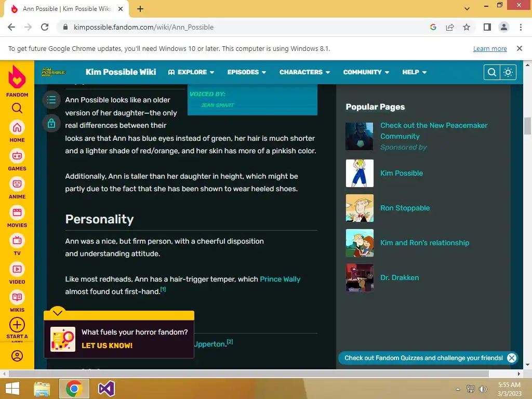Viewport: 532px width, 399px height.
Task: Close the Fandom Quizzes banner
Action: point(512,358)
